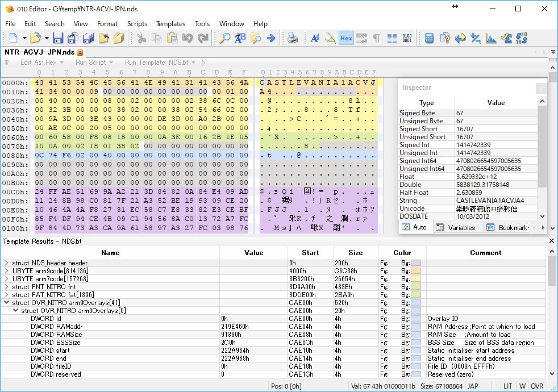The height and width of the screenshot is (392, 558).
Task: Switch to the Inspector Variables tab
Action: (457, 228)
